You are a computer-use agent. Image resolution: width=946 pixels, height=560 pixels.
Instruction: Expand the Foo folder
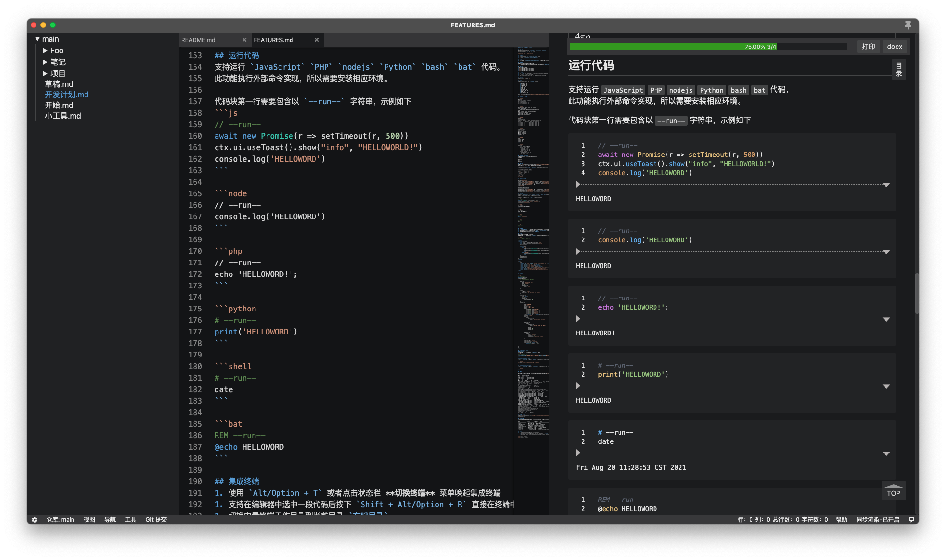click(x=45, y=50)
